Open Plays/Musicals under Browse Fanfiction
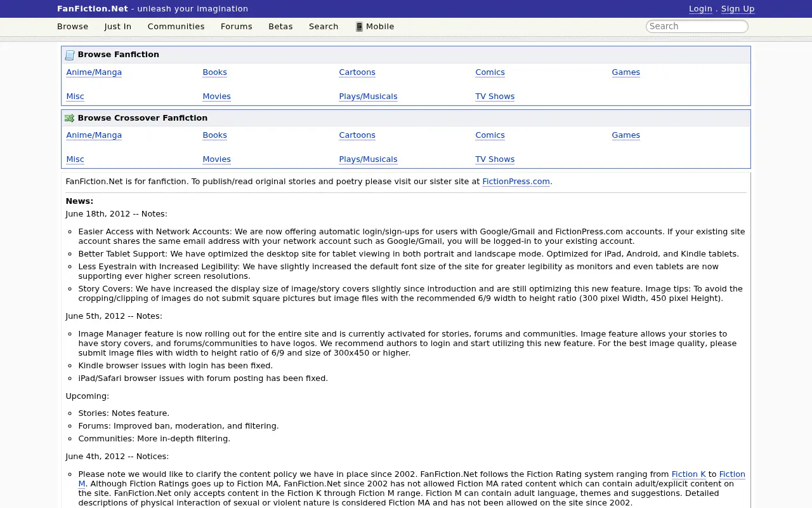Image resolution: width=812 pixels, height=508 pixels. [369, 97]
